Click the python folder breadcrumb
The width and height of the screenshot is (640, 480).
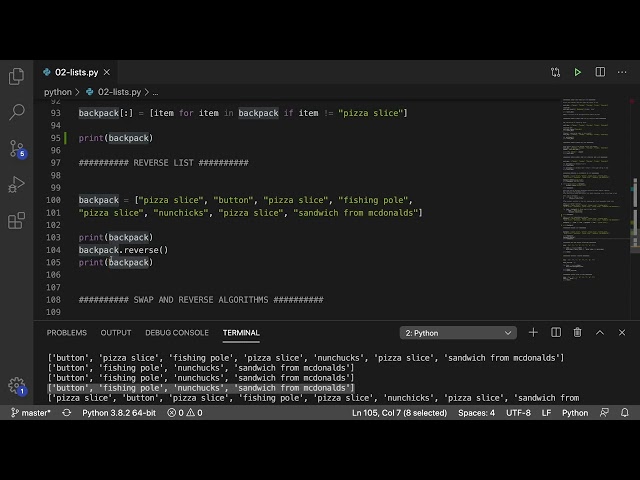tap(58, 92)
